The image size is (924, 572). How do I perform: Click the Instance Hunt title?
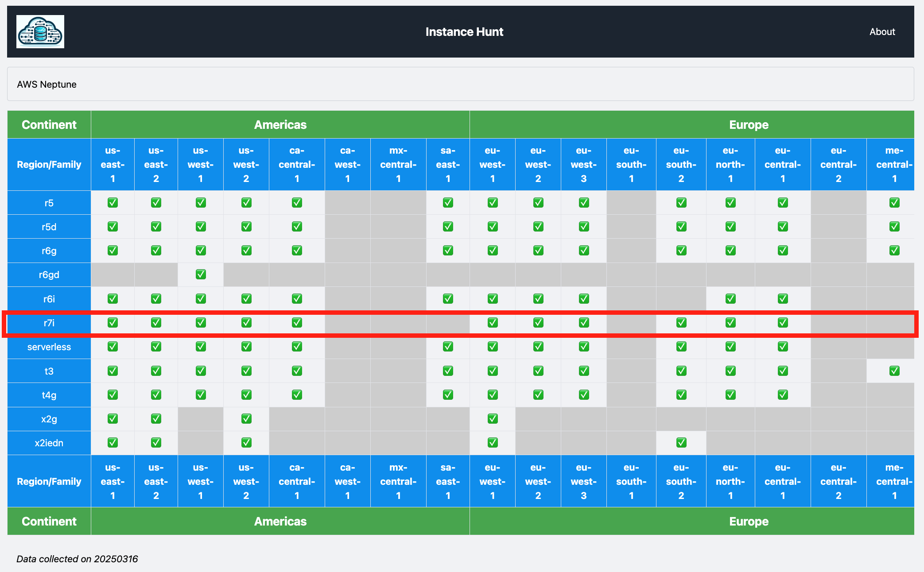click(x=464, y=31)
